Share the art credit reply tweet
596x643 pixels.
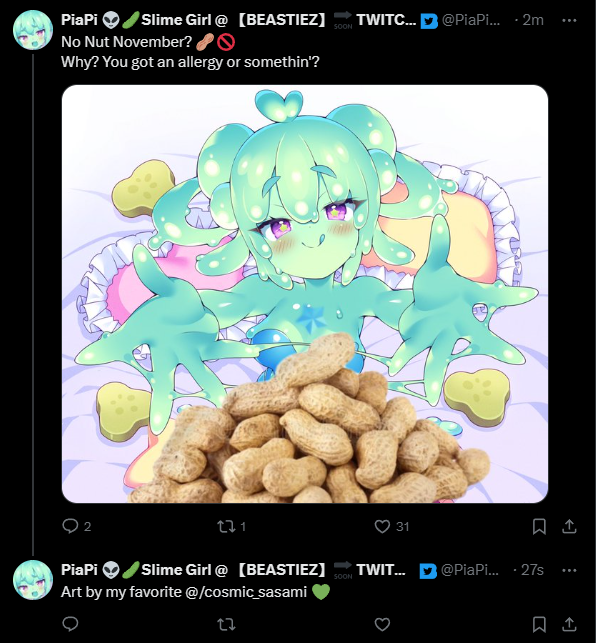tap(569, 624)
